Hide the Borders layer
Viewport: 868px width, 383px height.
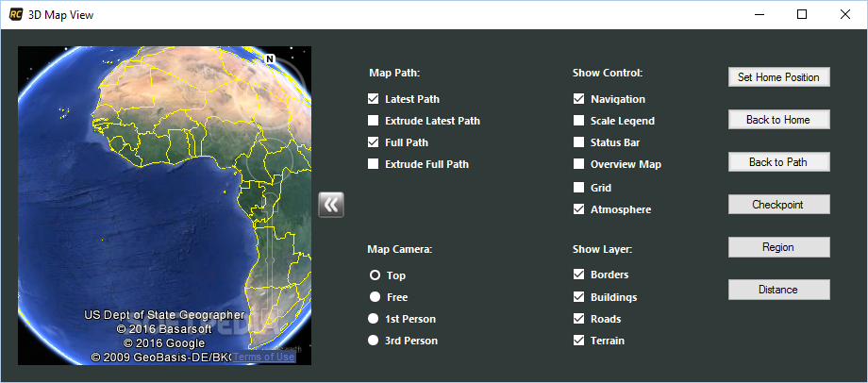click(x=578, y=275)
